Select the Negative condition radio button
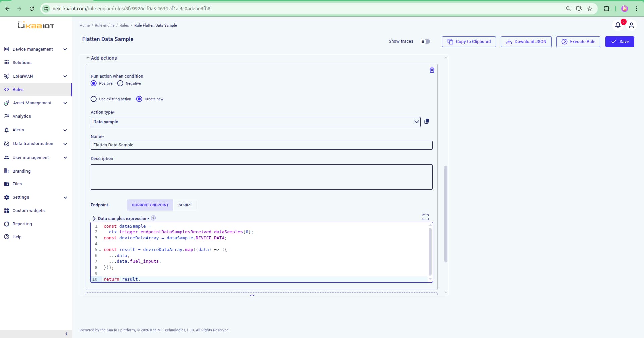Viewport: 644px width, 338px height. coord(120,83)
